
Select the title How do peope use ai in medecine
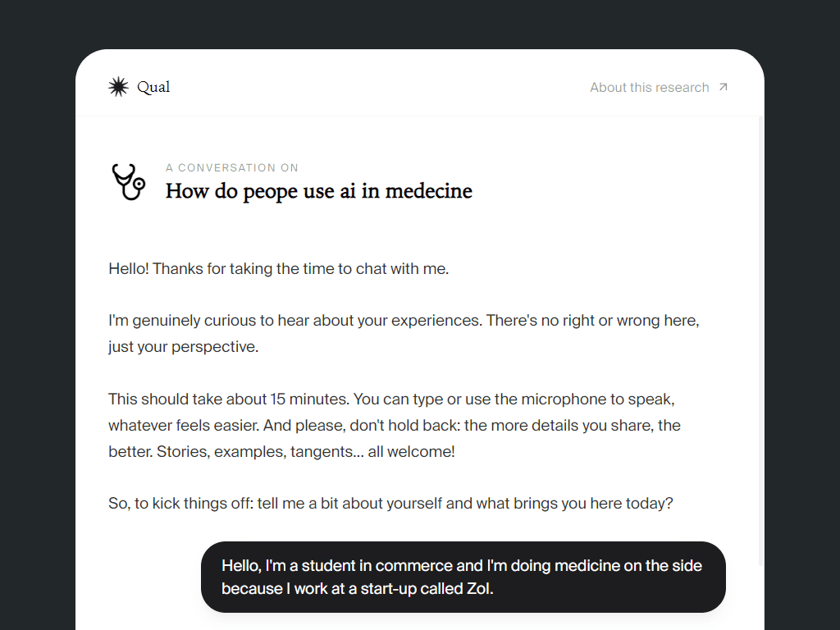[318, 191]
